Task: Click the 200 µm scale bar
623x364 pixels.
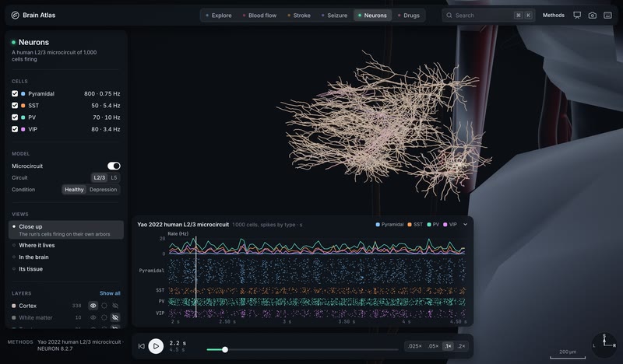Action: coord(568,355)
